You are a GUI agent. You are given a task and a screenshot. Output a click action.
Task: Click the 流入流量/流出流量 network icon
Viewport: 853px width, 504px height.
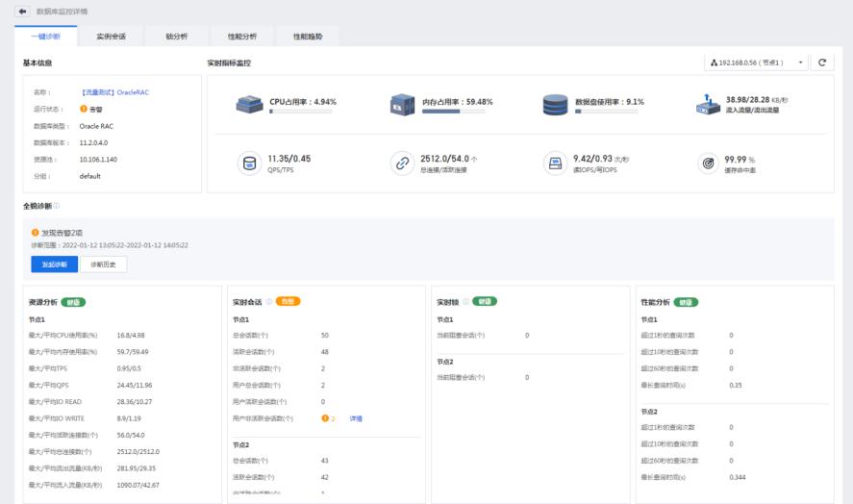tap(708, 105)
